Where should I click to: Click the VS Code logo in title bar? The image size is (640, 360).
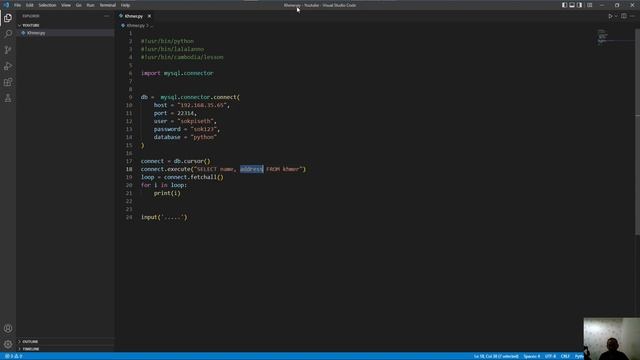click(x=6, y=5)
